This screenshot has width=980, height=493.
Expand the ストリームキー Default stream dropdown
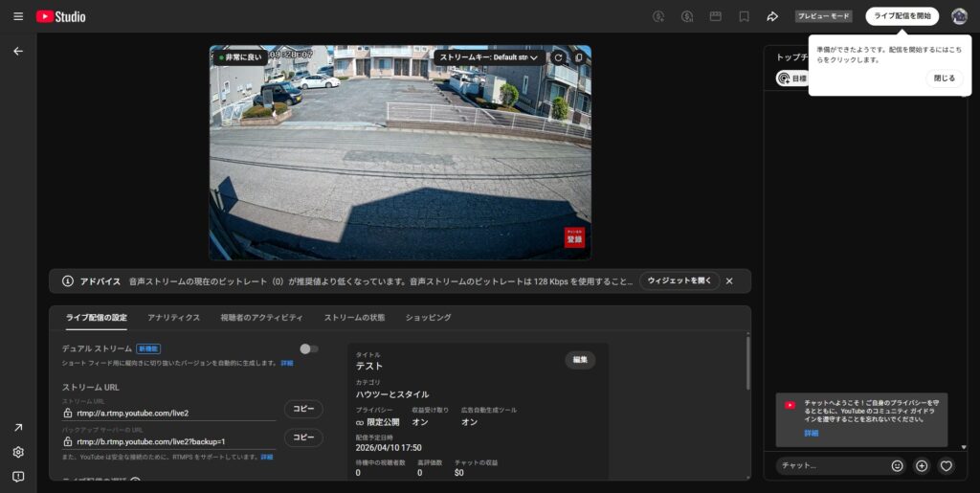coord(489,57)
